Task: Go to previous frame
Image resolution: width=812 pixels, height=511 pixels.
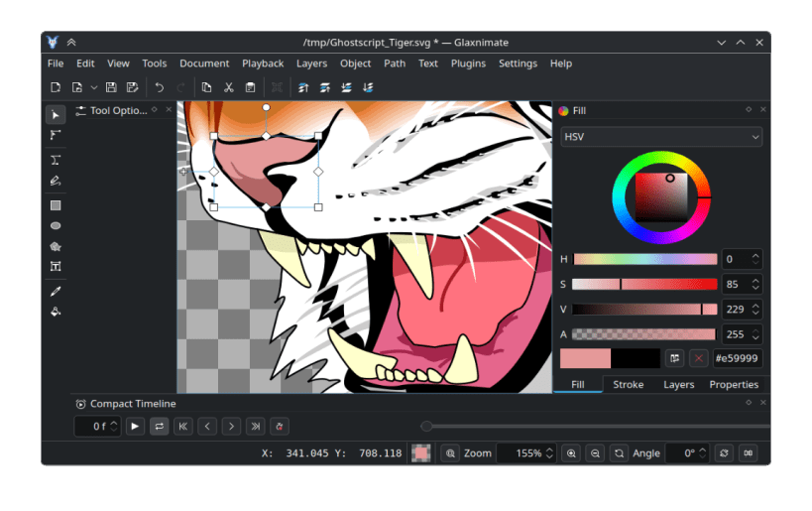Action: (x=207, y=427)
